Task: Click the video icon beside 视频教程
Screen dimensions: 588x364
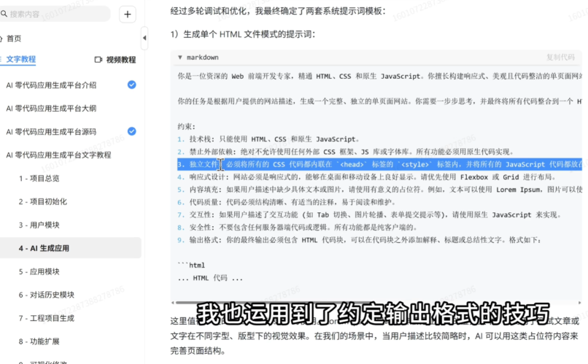Action: coord(98,60)
